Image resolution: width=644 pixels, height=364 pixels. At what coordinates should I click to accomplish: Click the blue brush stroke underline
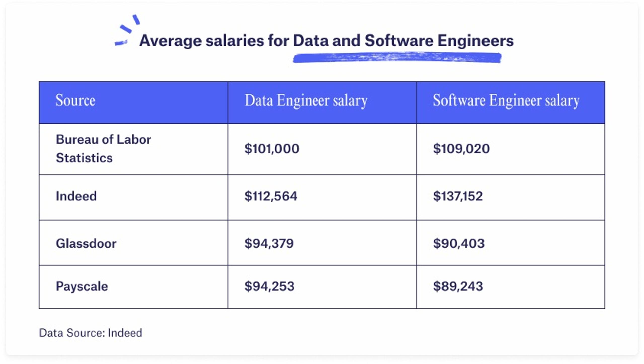coord(397,57)
